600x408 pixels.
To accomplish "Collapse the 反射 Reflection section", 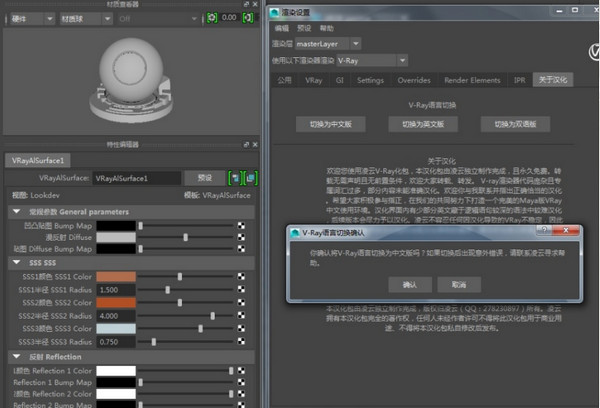I will [x=14, y=356].
